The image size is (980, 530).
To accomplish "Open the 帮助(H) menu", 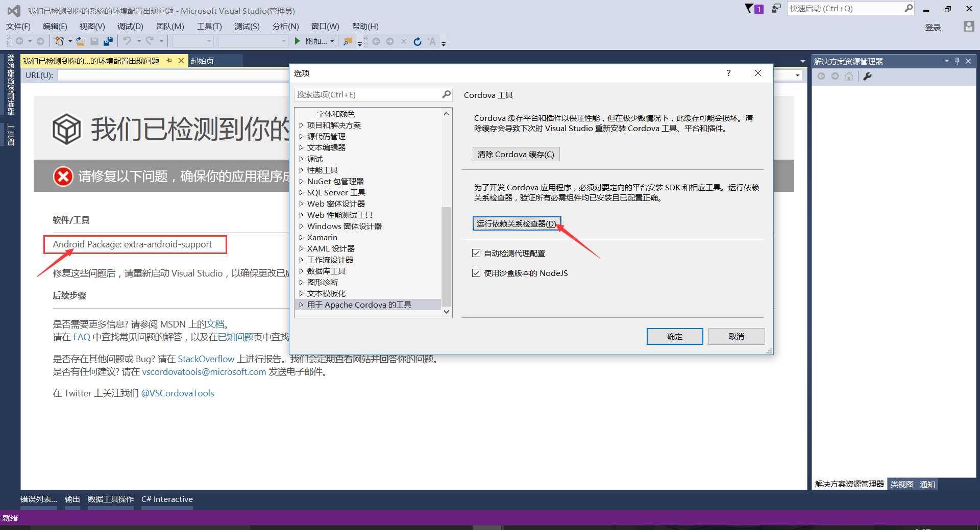I will click(365, 26).
